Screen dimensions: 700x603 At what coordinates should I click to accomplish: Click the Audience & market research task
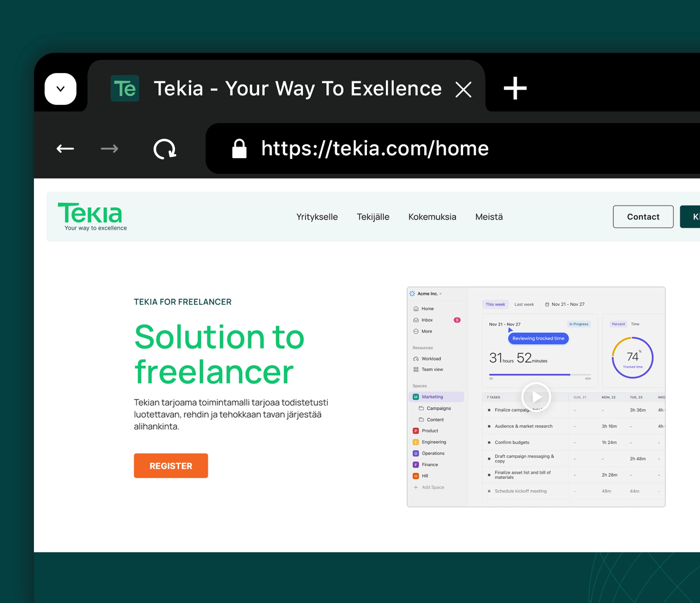coord(523,426)
